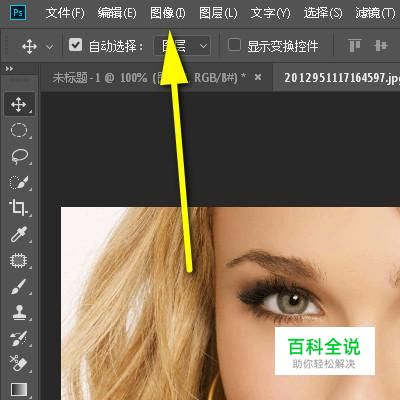Open the 文件(F) menu
This screenshot has width=400, height=400.
tap(65, 13)
